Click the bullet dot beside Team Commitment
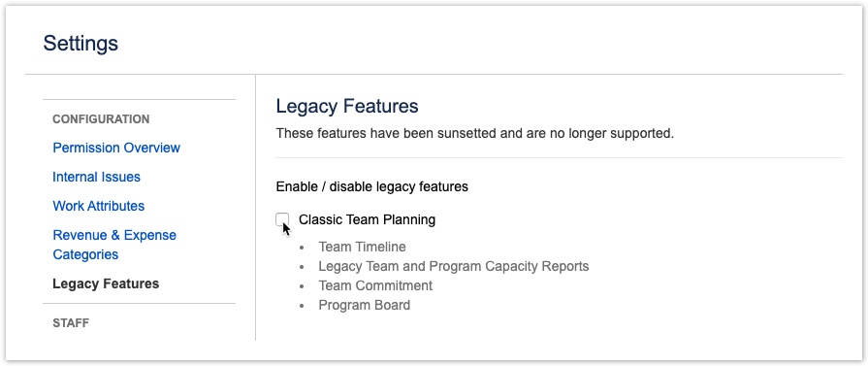The width and height of the screenshot is (868, 366). 302,286
